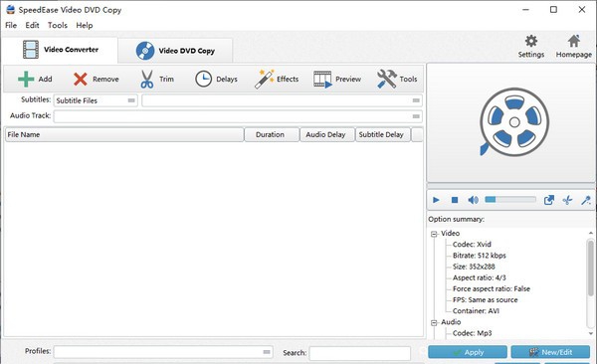
Task: Adjust the preview volume slider
Action: (x=510, y=200)
